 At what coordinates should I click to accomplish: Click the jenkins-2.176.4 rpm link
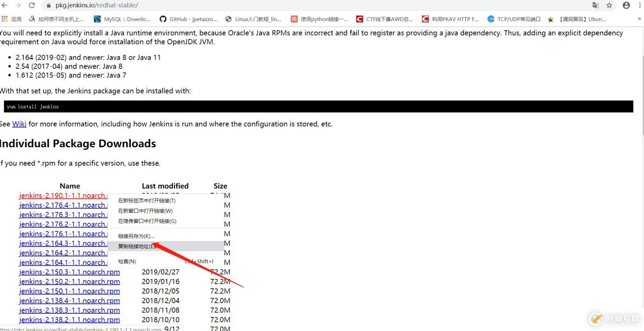click(x=64, y=205)
